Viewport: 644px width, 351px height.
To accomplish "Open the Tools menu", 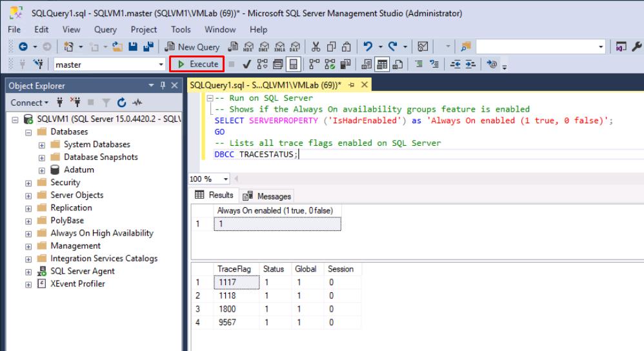I will pyautogui.click(x=181, y=30).
